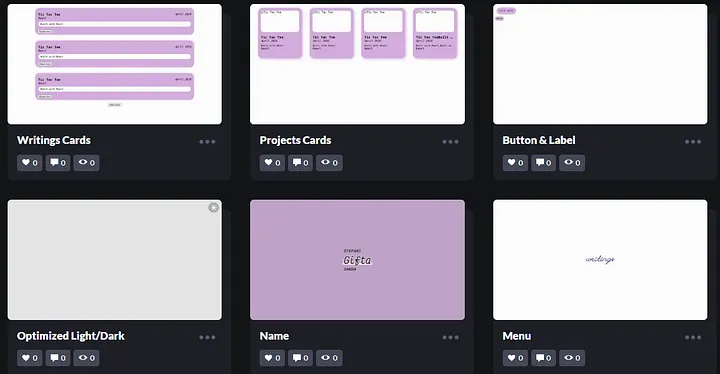Click views count on Name pen
This screenshot has height=374, width=720.
pyautogui.click(x=329, y=358)
